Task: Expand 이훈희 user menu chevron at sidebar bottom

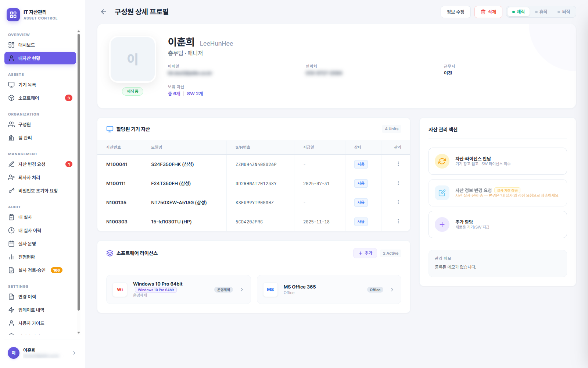Action: click(x=74, y=353)
